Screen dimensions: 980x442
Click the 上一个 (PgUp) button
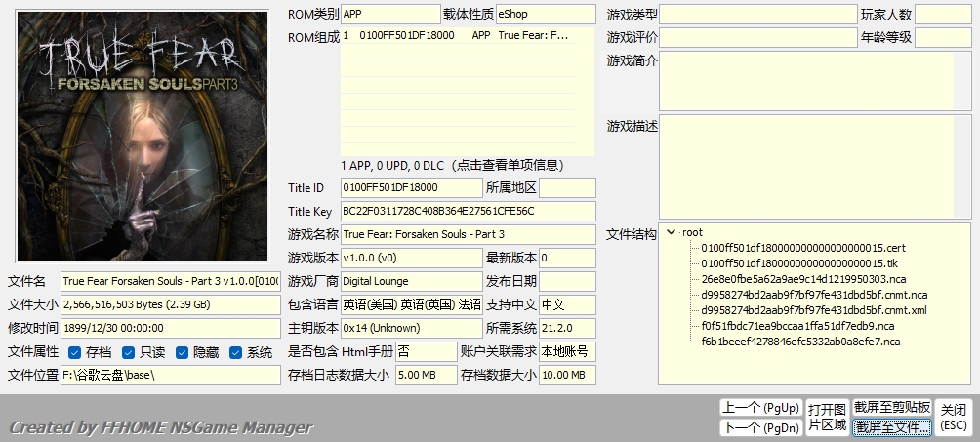click(x=760, y=407)
